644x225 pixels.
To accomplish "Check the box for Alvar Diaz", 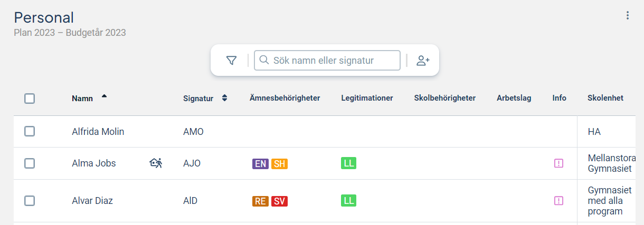I will (x=30, y=201).
